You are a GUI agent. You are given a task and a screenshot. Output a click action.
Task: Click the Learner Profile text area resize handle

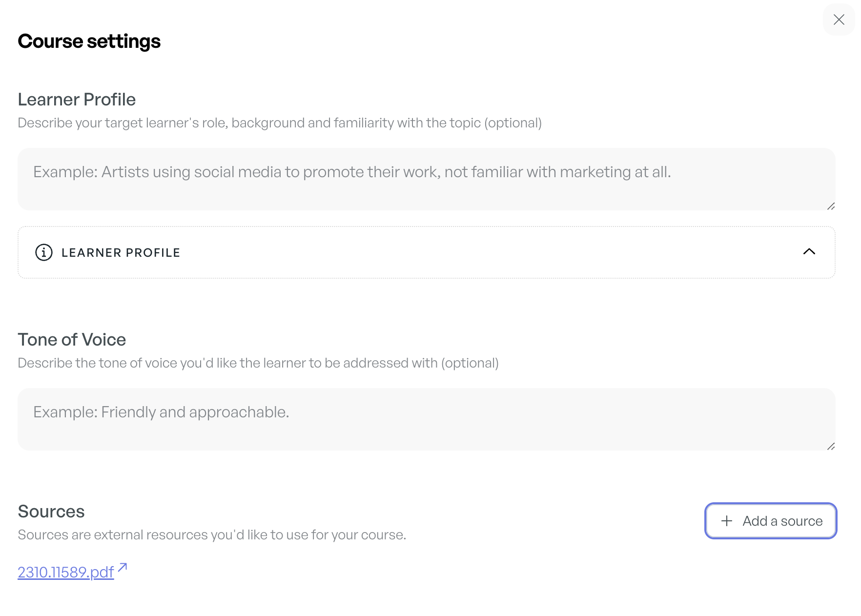click(x=831, y=206)
